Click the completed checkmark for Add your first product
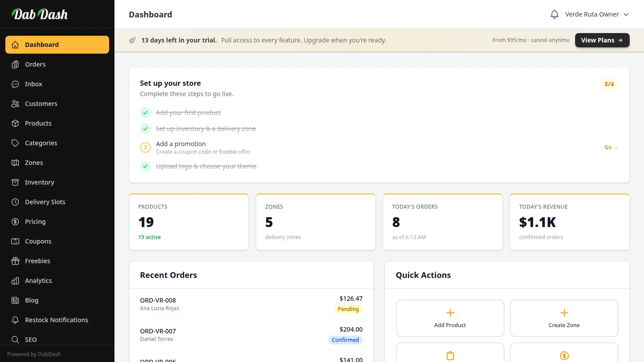Viewport: 644px width, 362px height. (145, 113)
